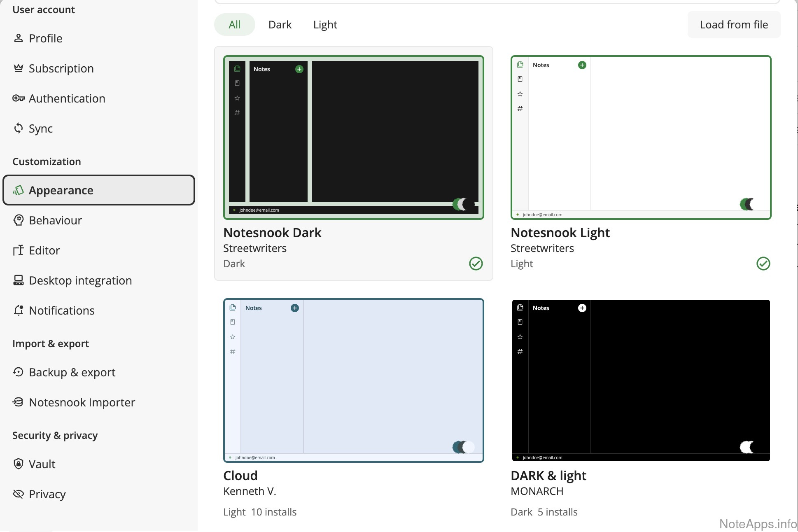Screen dimensions: 798x532
Task: Open Privacy via crossed-eye icon
Action: coord(18,494)
